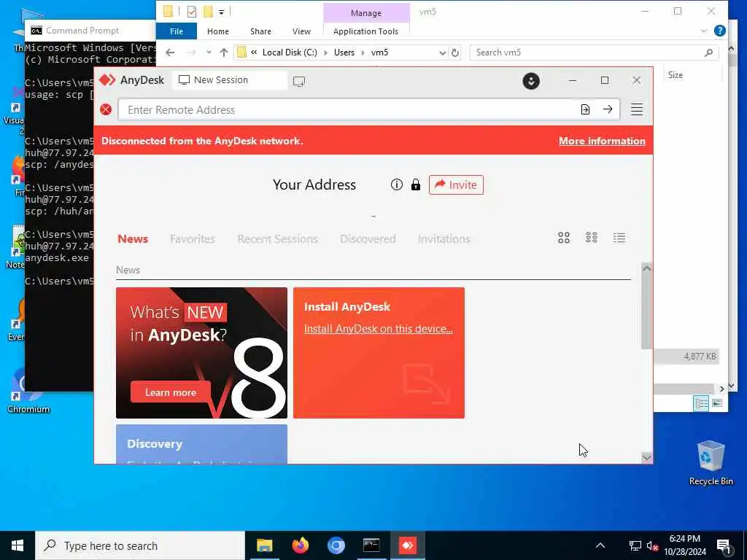The width and height of the screenshot is (747, 560).
Task: Switch to small tiles view
Action: (591, 238)
